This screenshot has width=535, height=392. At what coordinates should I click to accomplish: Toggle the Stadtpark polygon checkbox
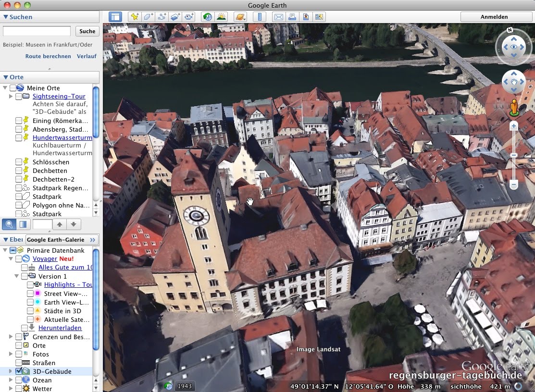click(19, 196)
